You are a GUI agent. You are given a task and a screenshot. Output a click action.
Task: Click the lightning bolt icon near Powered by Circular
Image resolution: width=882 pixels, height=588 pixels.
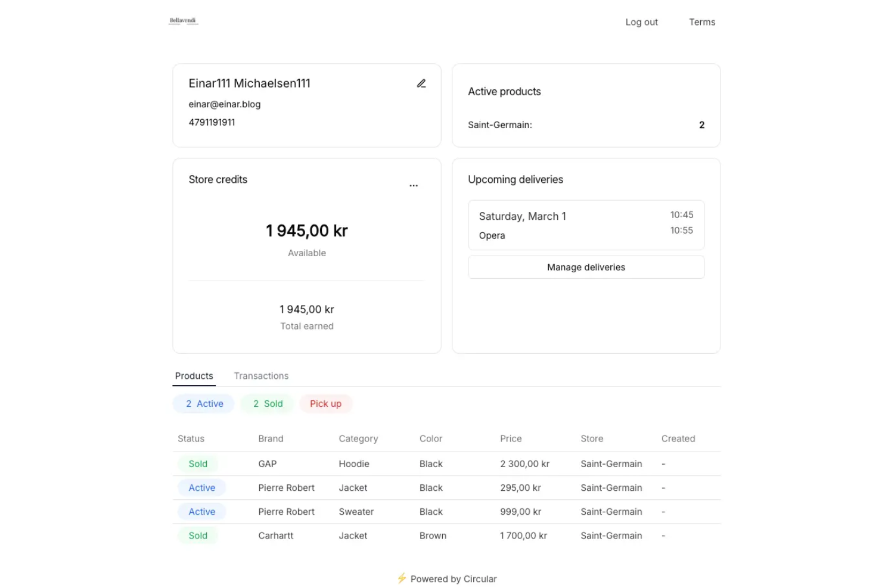(402, 578)
